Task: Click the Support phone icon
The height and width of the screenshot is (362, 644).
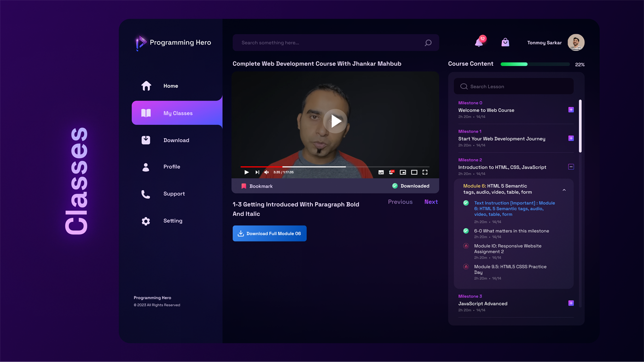Action: 146,194
